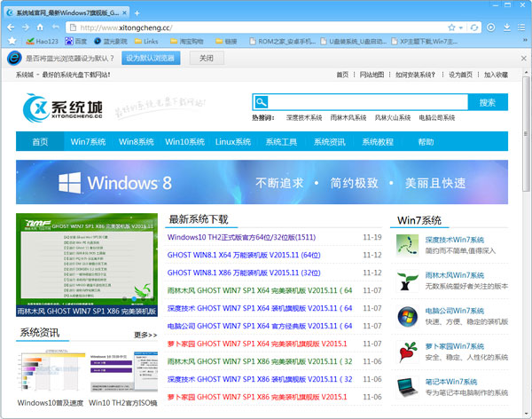532x419 pixels.
Task: Click hot word 深度技术系统
Action: (303, 117)
